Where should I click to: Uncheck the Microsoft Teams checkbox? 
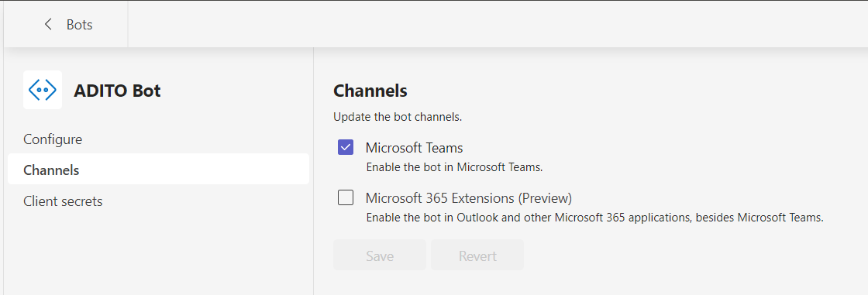pos(346,148)
